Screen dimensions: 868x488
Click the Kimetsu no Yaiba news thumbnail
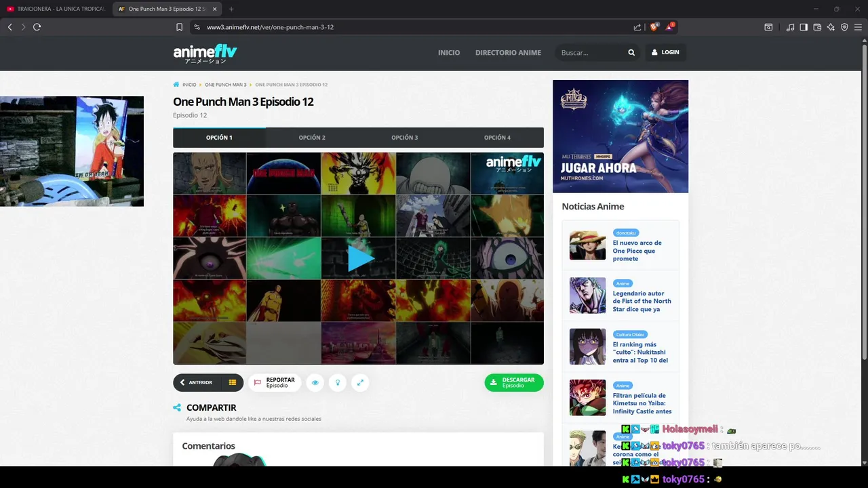(587, 397)
